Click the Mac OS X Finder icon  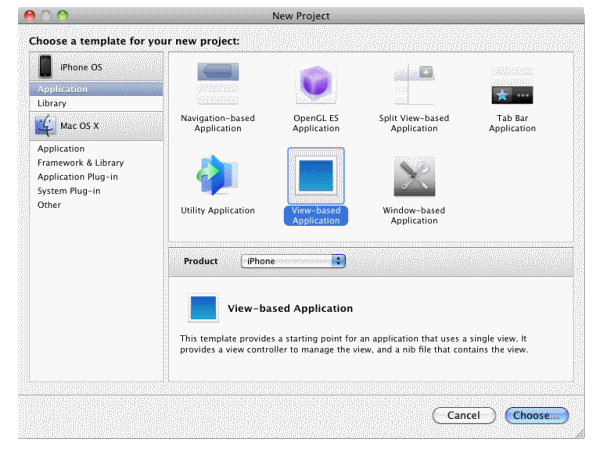(x=46, y=126)
